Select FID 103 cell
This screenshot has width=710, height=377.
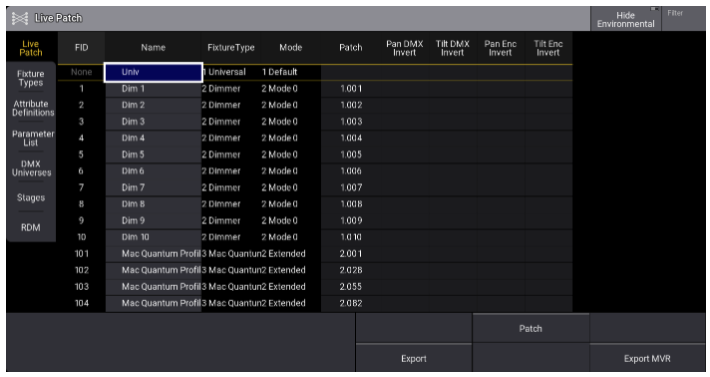pyautogui.click(x=82, y=287)
